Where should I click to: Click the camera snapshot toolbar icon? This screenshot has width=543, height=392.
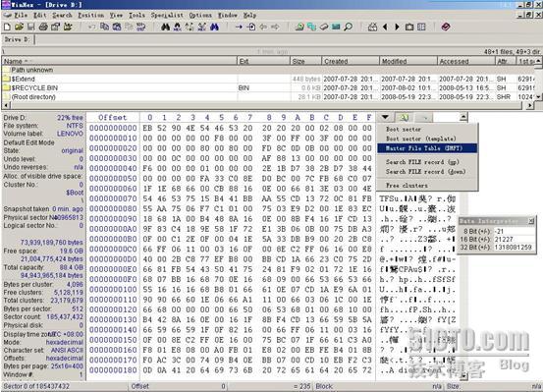(409, 27)
